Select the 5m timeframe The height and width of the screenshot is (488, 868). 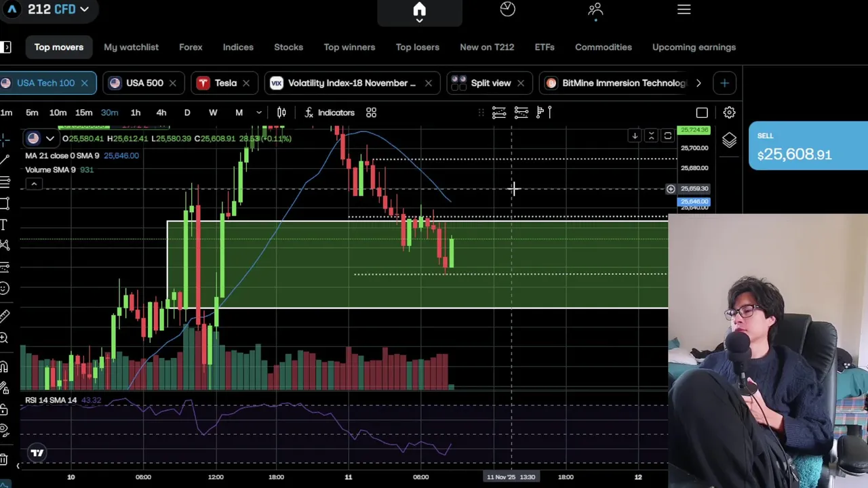click(32, 113)
